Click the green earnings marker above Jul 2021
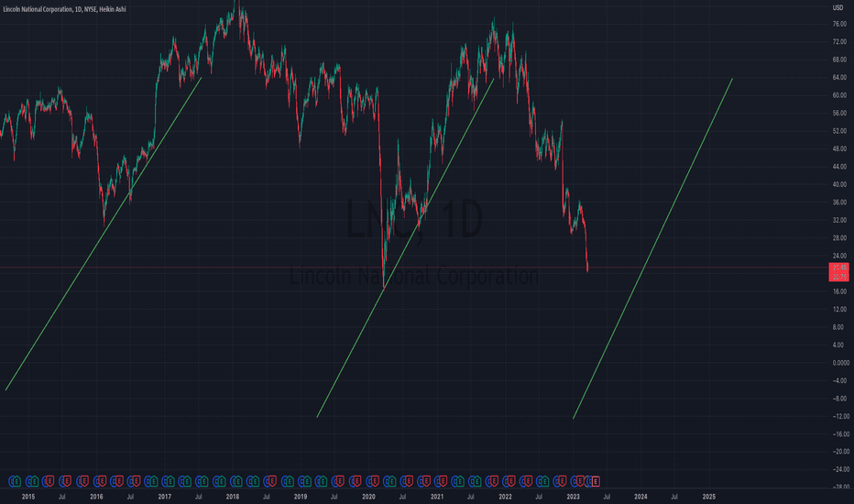This screenshot has width=854, height=504. pyautogui.click(x=477, y=481)
